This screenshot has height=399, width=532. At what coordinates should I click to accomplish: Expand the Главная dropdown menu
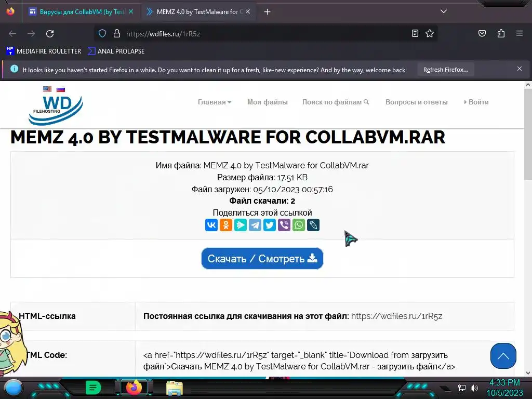click(x=215, y=102)
